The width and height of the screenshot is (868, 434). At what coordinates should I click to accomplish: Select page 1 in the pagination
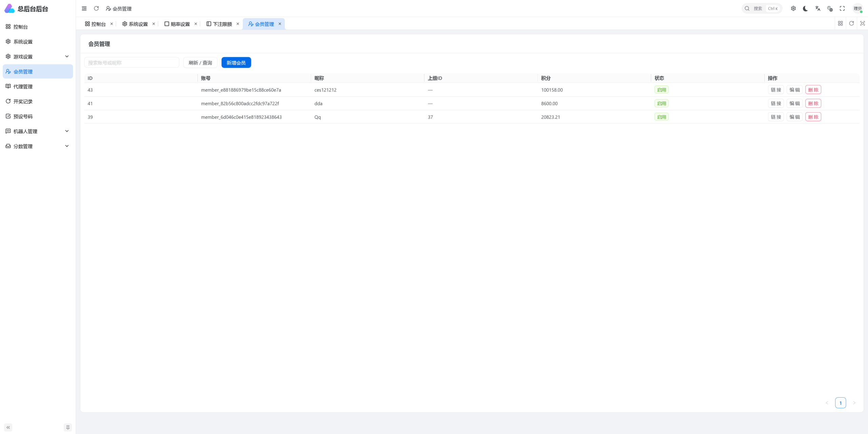point(841,403)
